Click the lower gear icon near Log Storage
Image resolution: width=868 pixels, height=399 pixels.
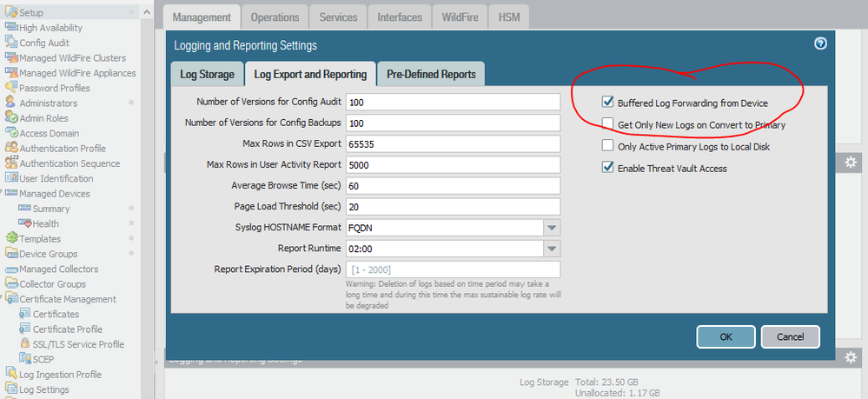(x=851, y=357)
